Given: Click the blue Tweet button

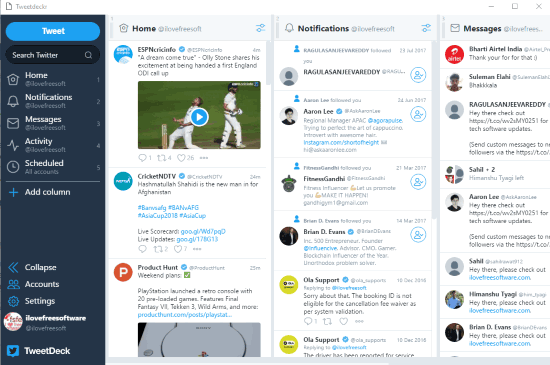Looking at the screenshot, I should coord(53,31).
